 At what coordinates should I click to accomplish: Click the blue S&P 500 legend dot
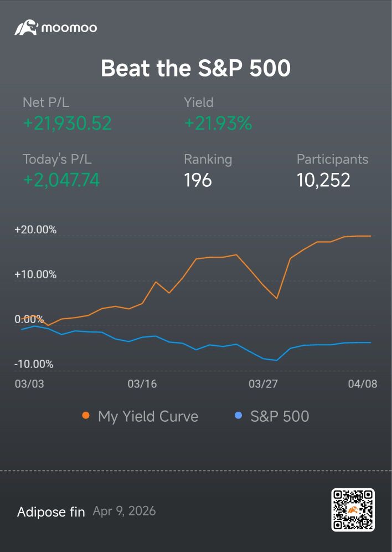point(238,416)
